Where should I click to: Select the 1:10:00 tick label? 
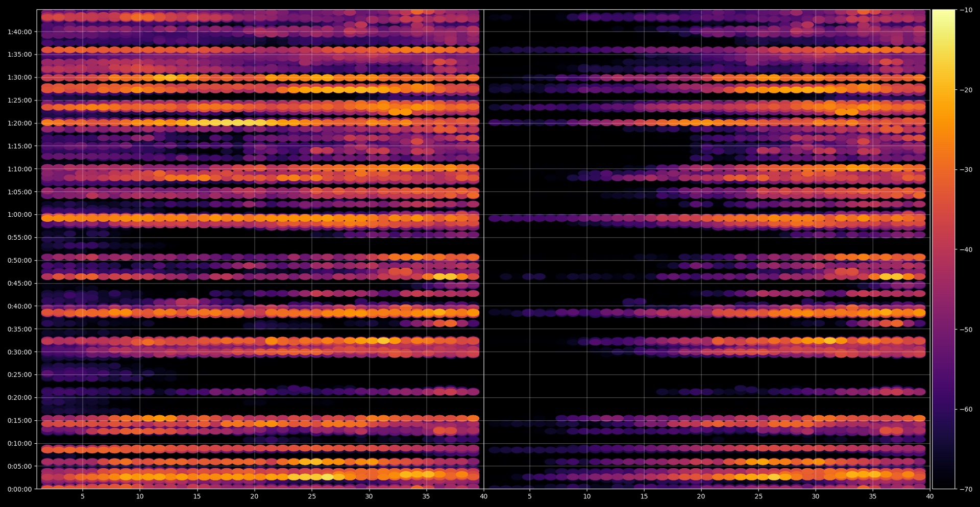(19, 169)
